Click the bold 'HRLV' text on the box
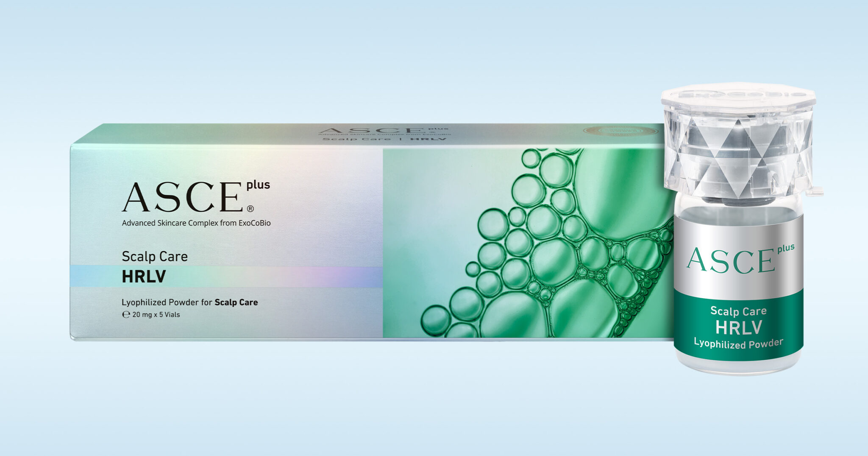This screenshot has height=456, width=868. [144, 277]
